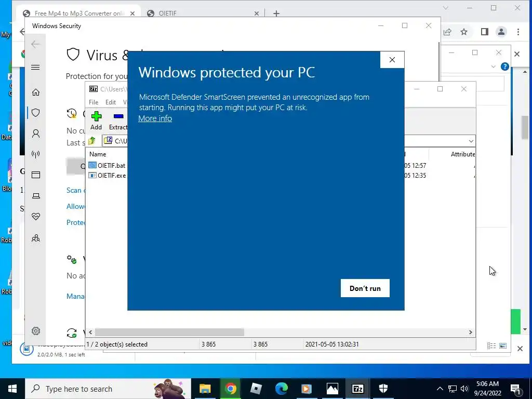532x399 pixels.
Task: Open Chrome from the taskbar
Action: (x=230, y=389)
